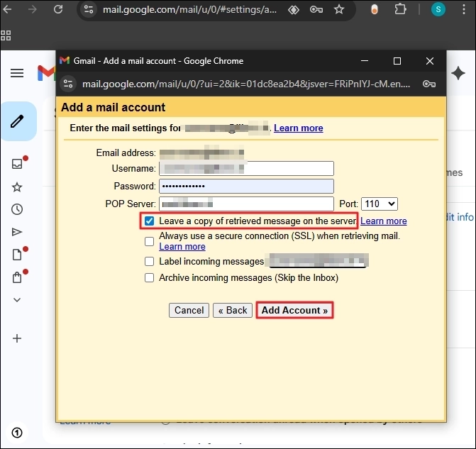Click the Gemini sparkle icon
The image size is (476, 449).
tap(458, 73)
